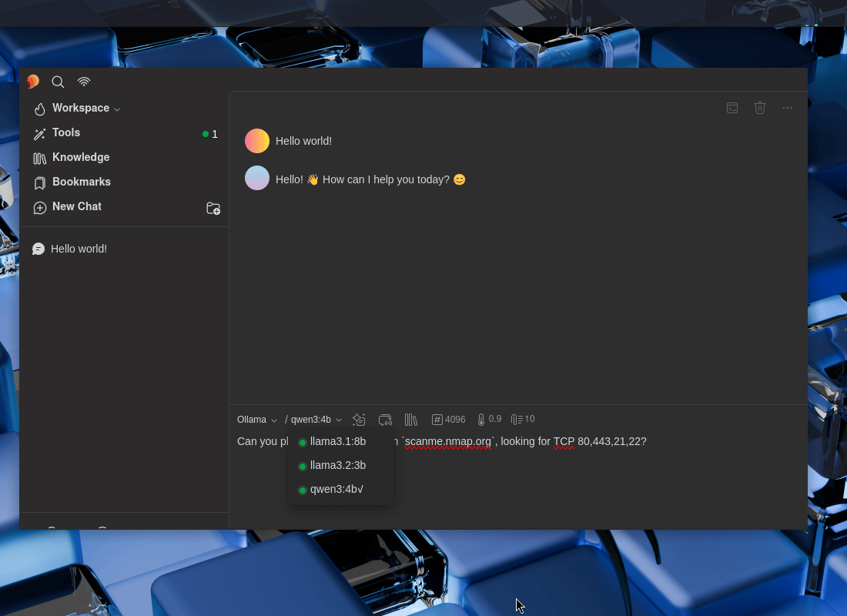Open the terminal panel icon
Screen dimensions: 847x616
[x=732, y=108]
